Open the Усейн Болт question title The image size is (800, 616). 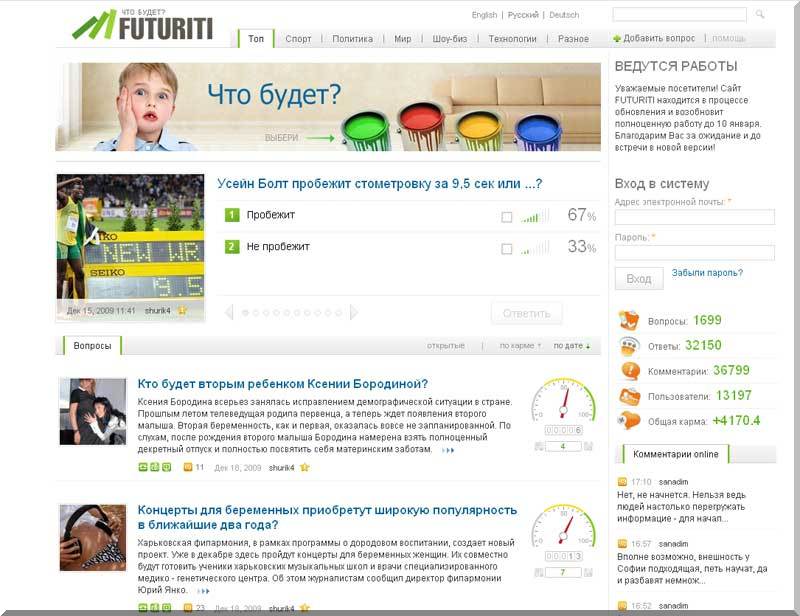tap(380, 184)
